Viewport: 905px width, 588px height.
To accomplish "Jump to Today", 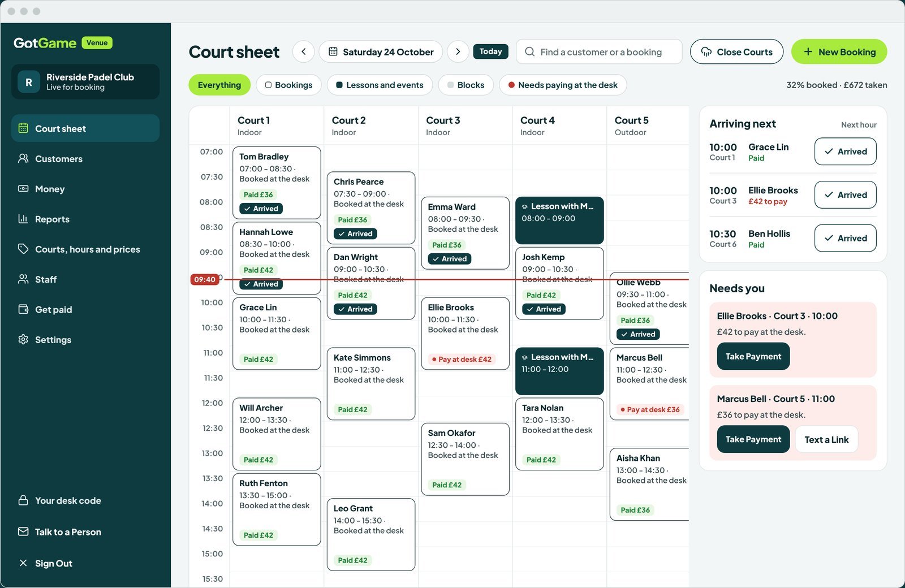I will [x=490, y=51].
